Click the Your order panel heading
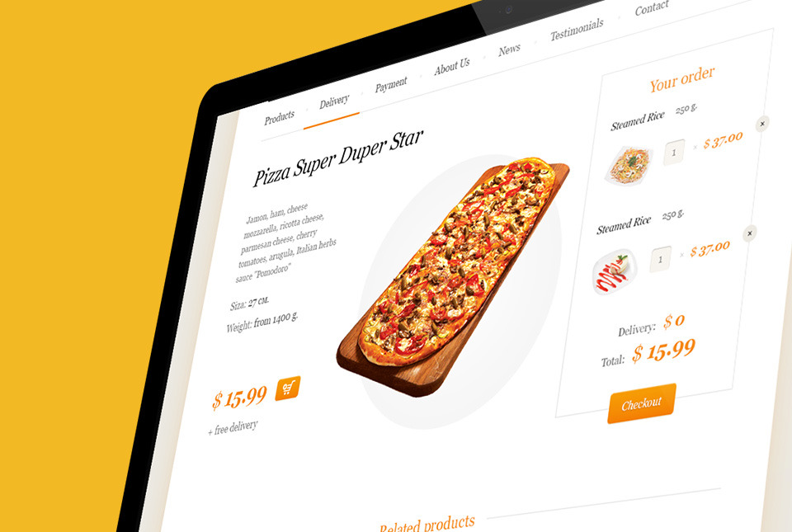The width and height of the screenshot is (792, 532). pyautogui.click(x=682, y=79)
